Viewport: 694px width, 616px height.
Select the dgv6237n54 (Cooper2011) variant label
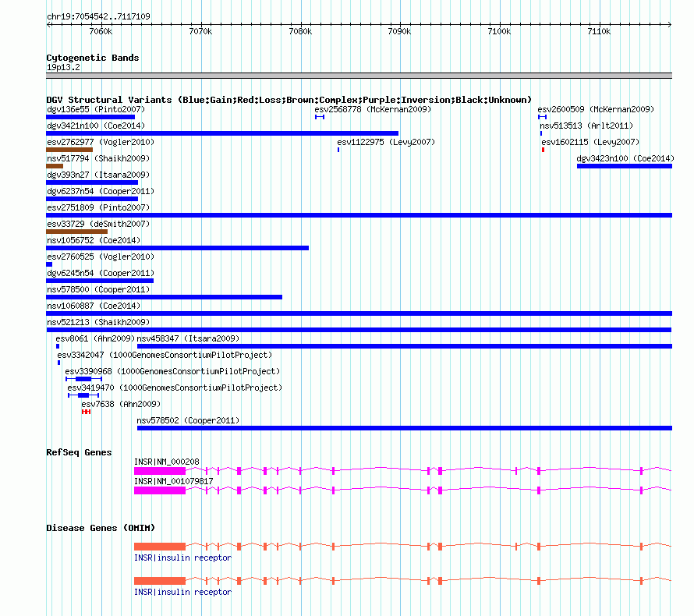(101, 191)
